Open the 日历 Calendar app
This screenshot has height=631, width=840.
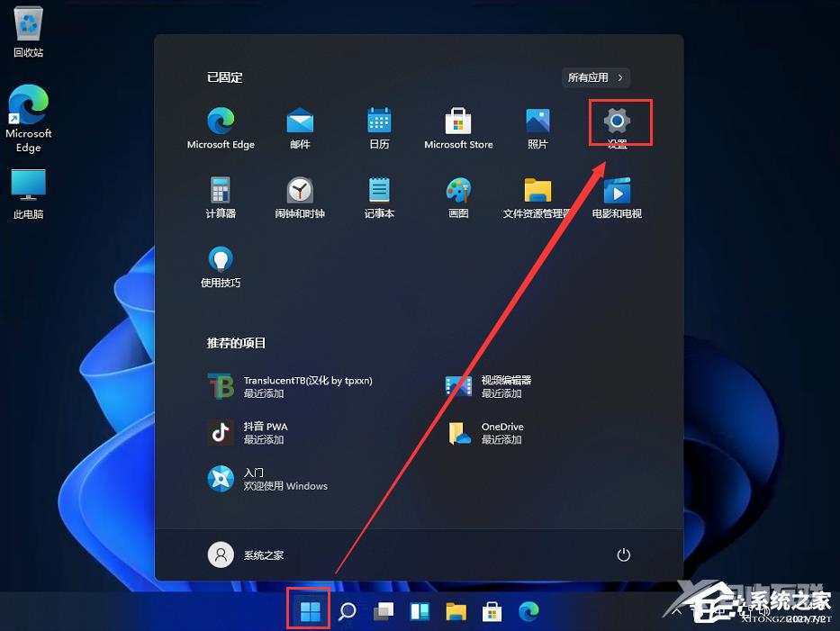378,122
